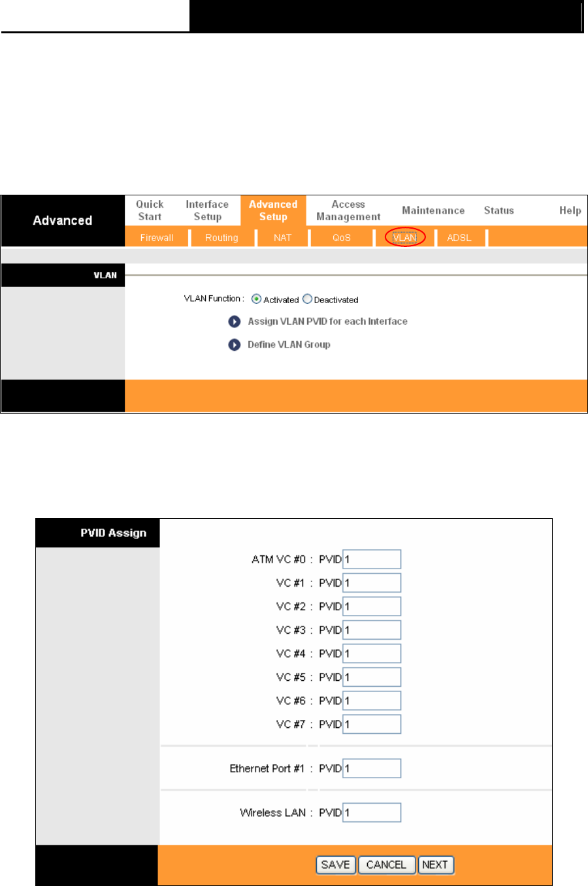Click the 'Wireless LAN' label

coord(273,813)
